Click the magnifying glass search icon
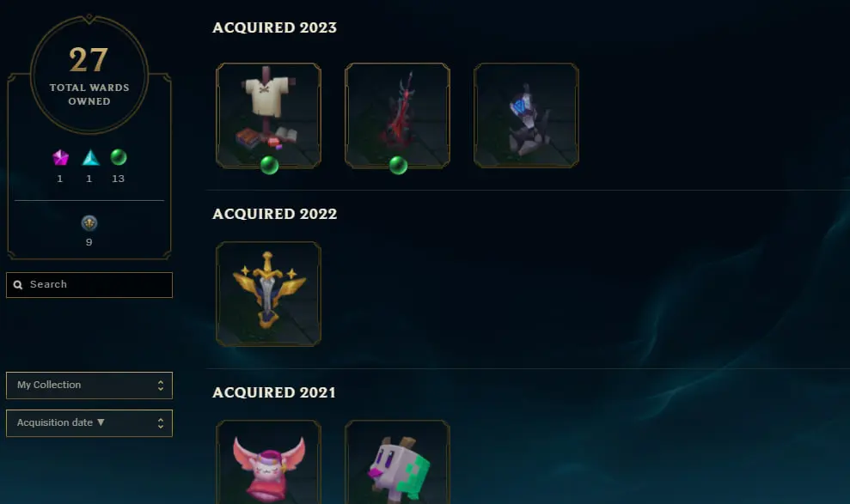 (18, 285)
